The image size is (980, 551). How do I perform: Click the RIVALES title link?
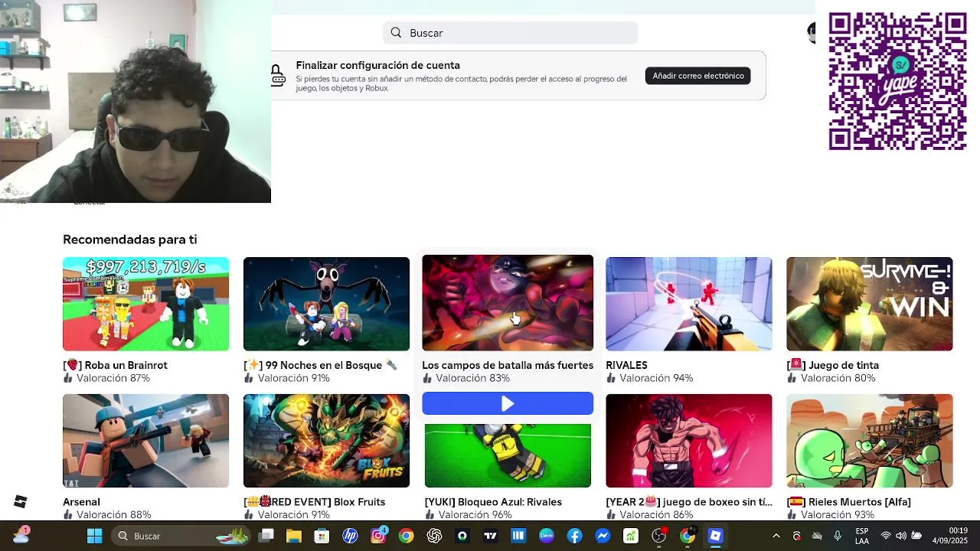pyautogui.click(x=626, y=365)
